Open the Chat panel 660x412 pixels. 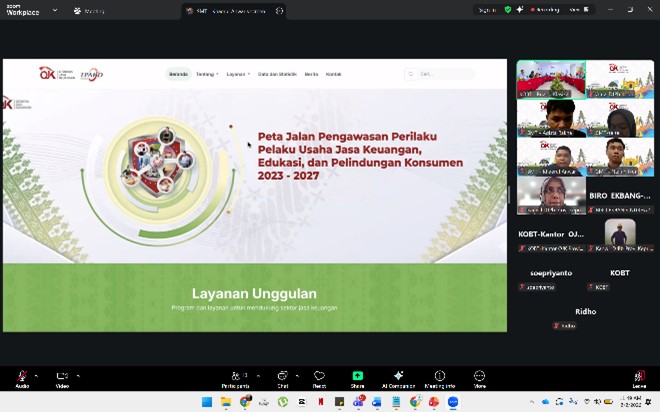(x=283, y=377)
